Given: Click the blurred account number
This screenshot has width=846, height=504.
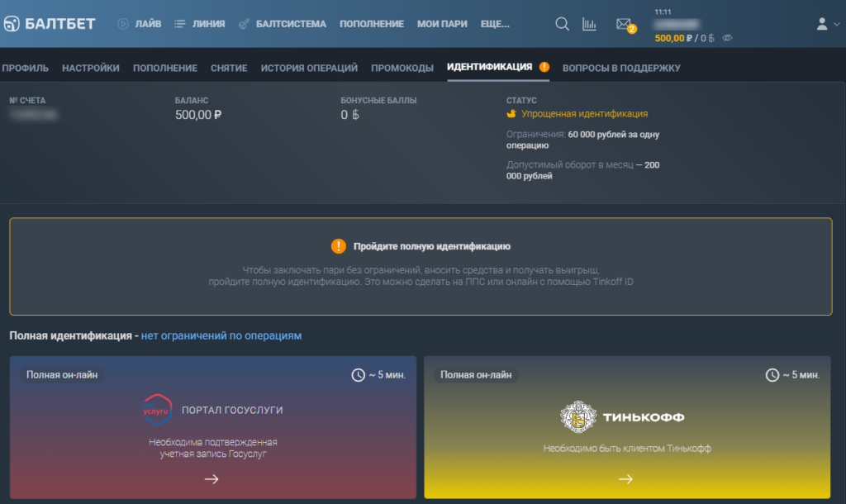Looking at the screenshot, I should tap(33, 114).
